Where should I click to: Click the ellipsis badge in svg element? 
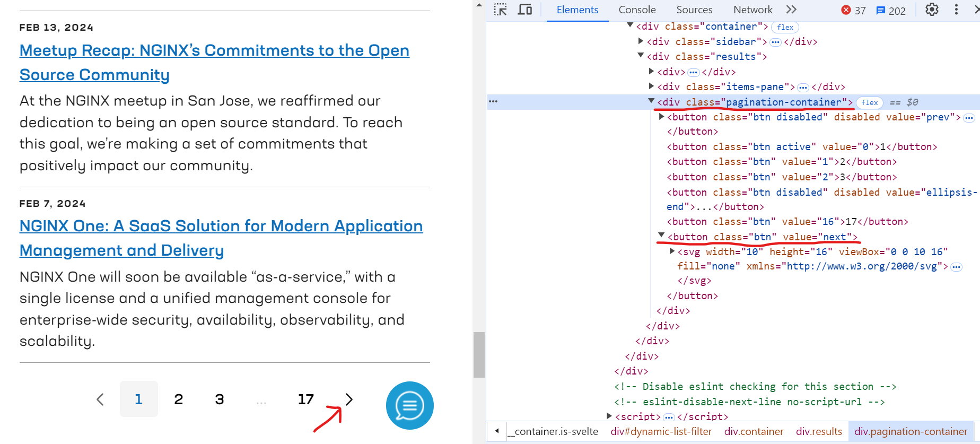956,267
